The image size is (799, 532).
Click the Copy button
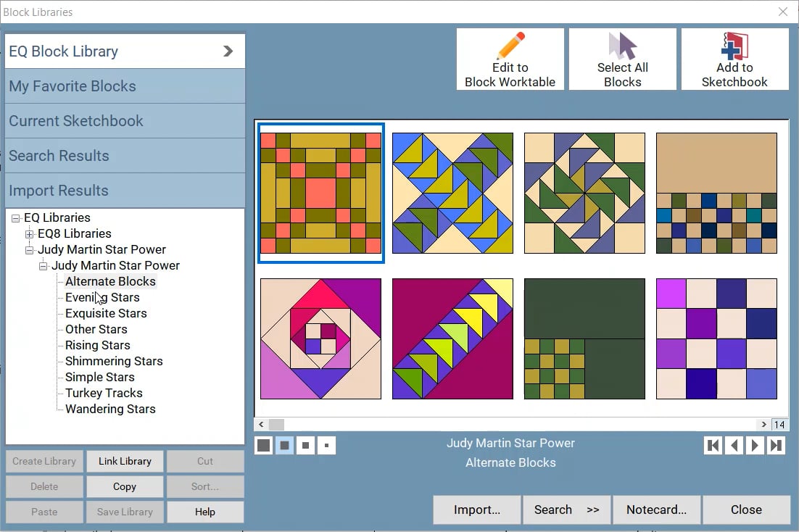pos(125,486)
